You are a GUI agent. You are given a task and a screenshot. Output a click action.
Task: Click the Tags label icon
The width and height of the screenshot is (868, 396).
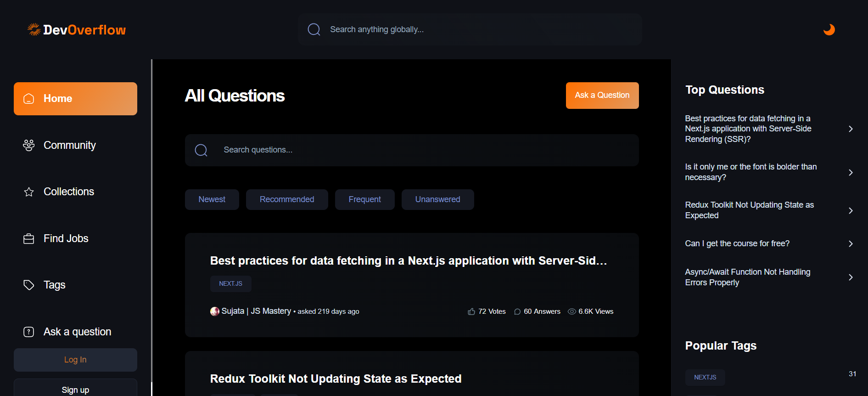pyautogui.click(x=29, y=285)
